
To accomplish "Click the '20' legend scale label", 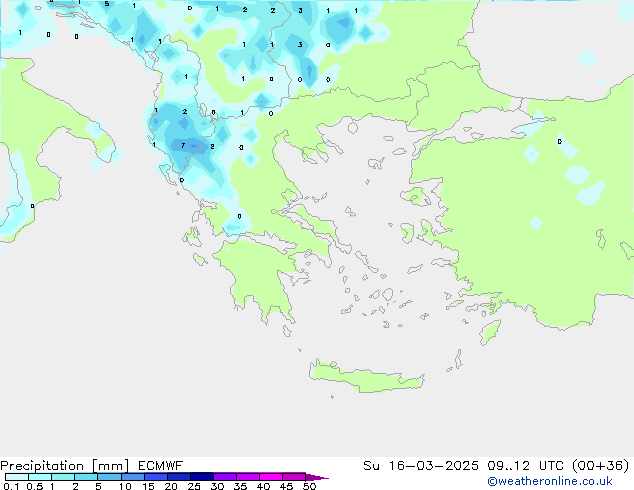I will pos(171,486).
